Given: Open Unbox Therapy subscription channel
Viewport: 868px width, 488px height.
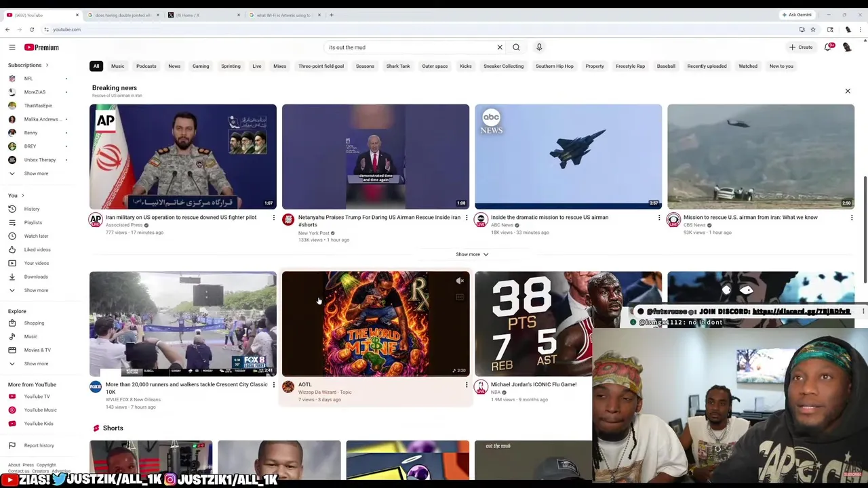Looking at the screenshot, I should pos(39,160).
